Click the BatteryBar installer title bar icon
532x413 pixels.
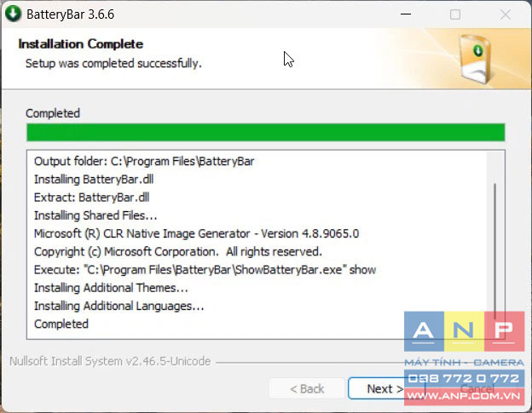(x=14, y=14)
